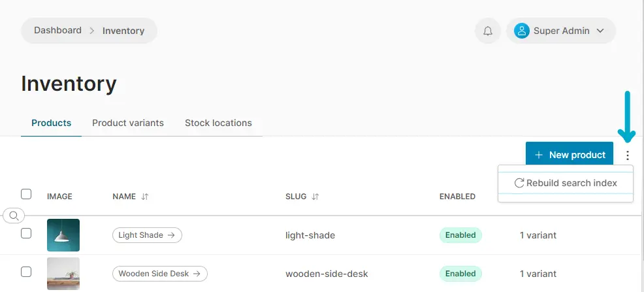Viewport: 644px width, 292px height.
Task: Toggle the select-all checkbox in table header
Action: click(x=26, y=194)
